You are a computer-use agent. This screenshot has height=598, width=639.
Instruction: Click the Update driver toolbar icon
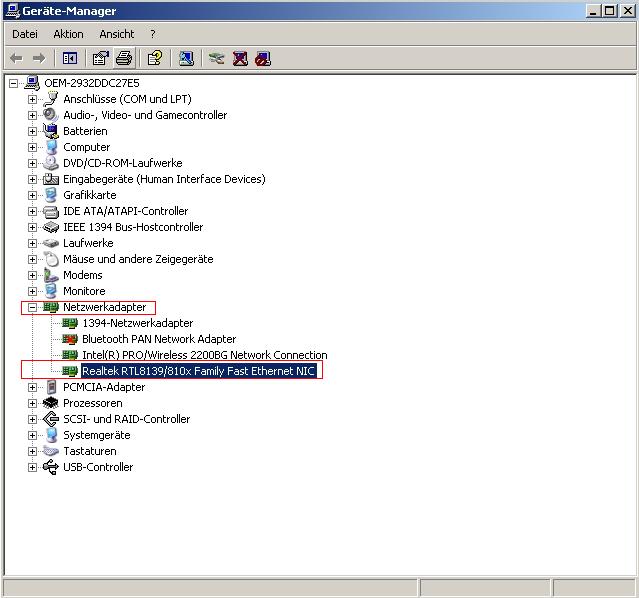pyautogui.click(x=216, y=59)
